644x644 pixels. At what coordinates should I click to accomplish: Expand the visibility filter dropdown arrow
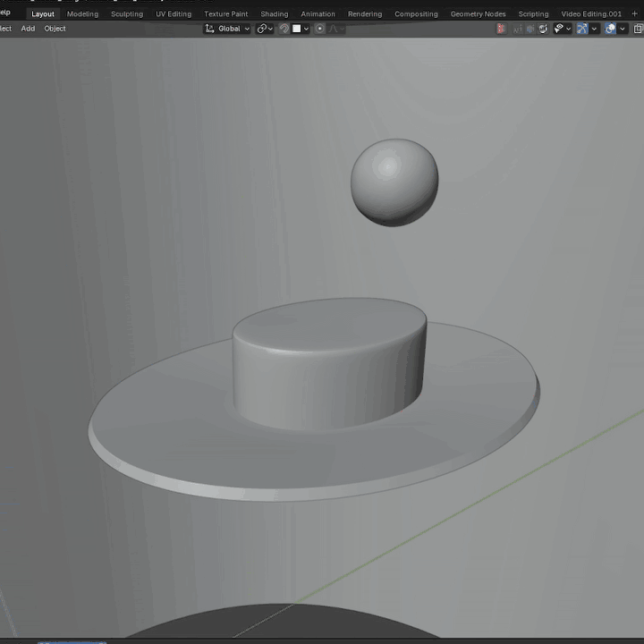pos(568,29)
